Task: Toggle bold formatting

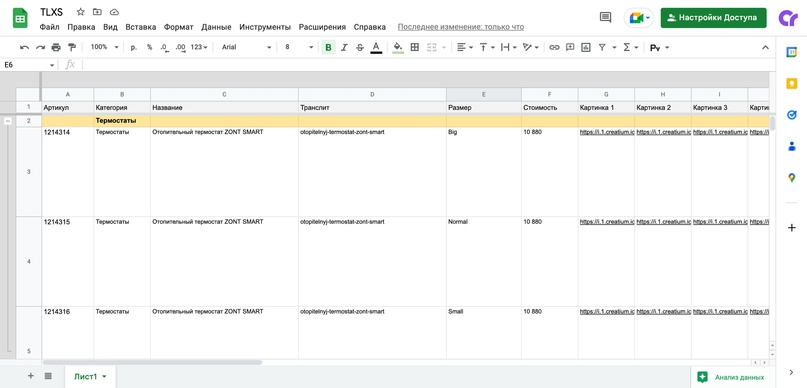Action: 328,47
